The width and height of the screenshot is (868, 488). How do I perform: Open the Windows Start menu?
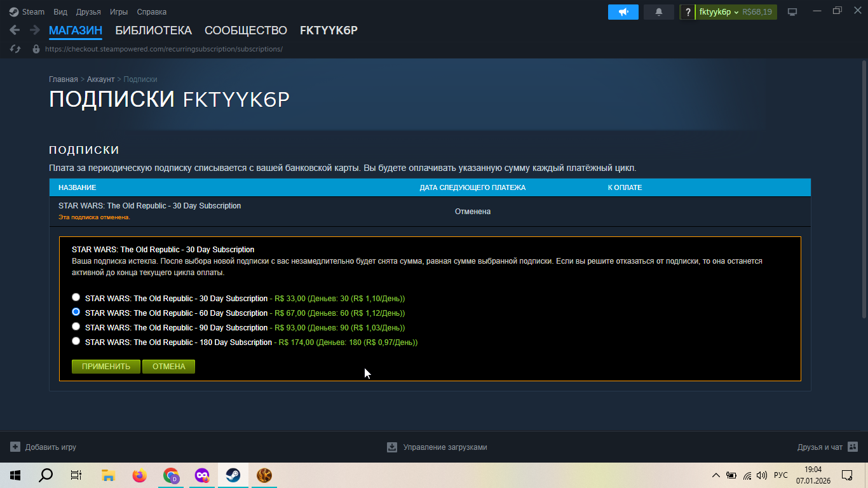(15, 475)
